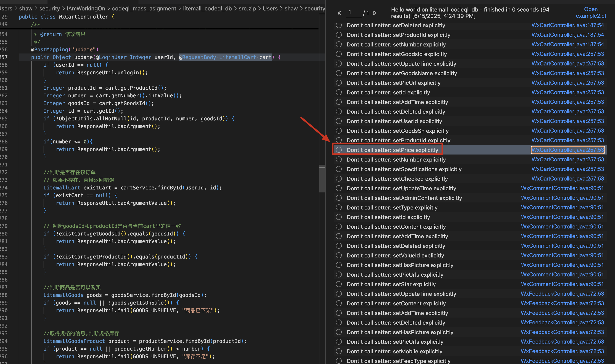Go to next results page arrow
Viewport: 615px width, 364px height.
tap(374, 13)
